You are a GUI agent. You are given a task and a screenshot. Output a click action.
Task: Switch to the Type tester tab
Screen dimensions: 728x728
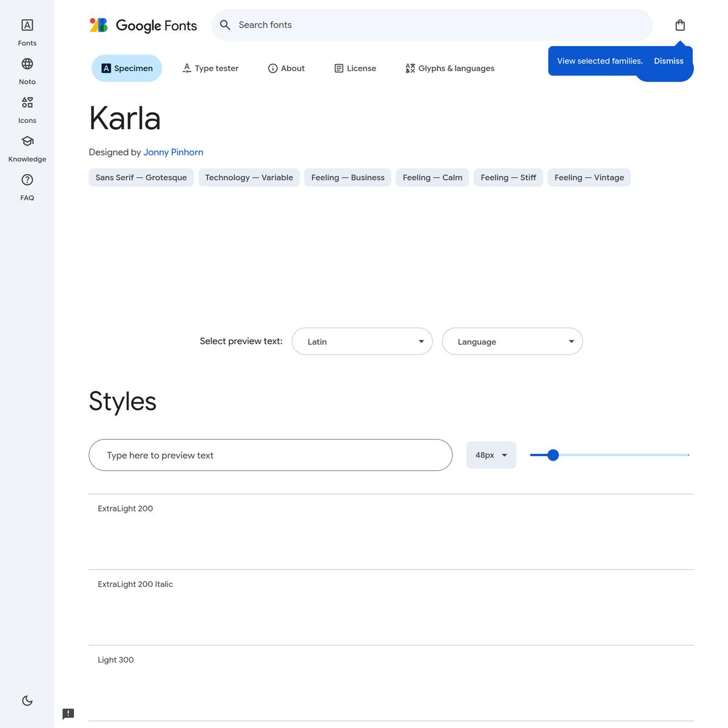[211, 69]
